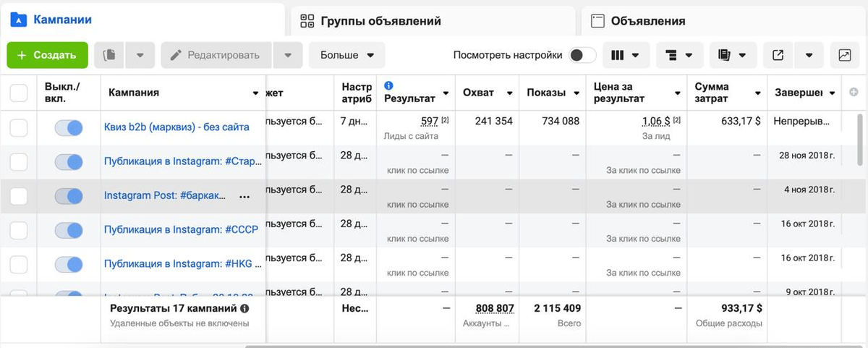This screenshot has height=348, width=868.
Task: Click the Группы объявлений grid icon
Action: (307, 21)
